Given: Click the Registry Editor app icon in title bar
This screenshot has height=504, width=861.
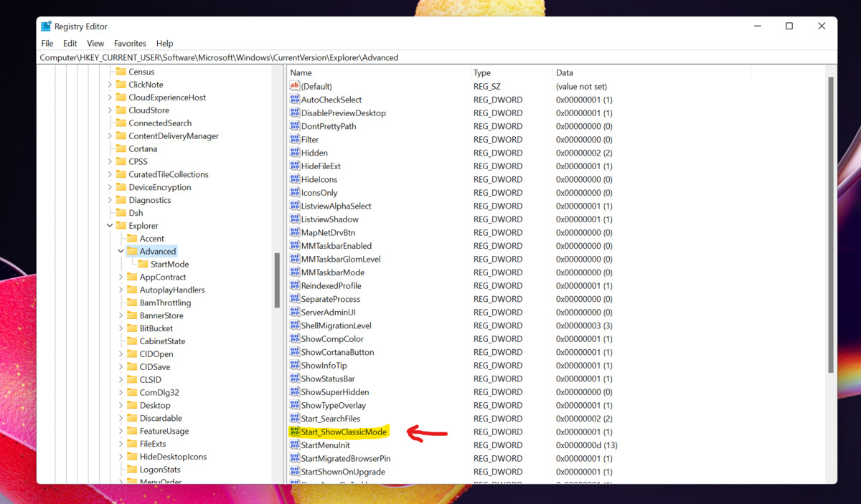Looking at the screenshot, I should [47, 27].
